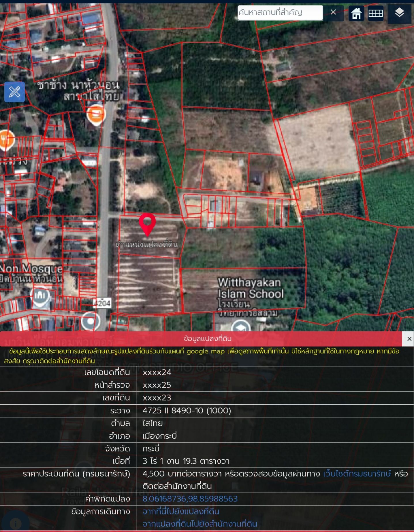Screen dimensions: 414x532
Task: Click the orange restaurant marker on map
Action: [x=6, y=140]
